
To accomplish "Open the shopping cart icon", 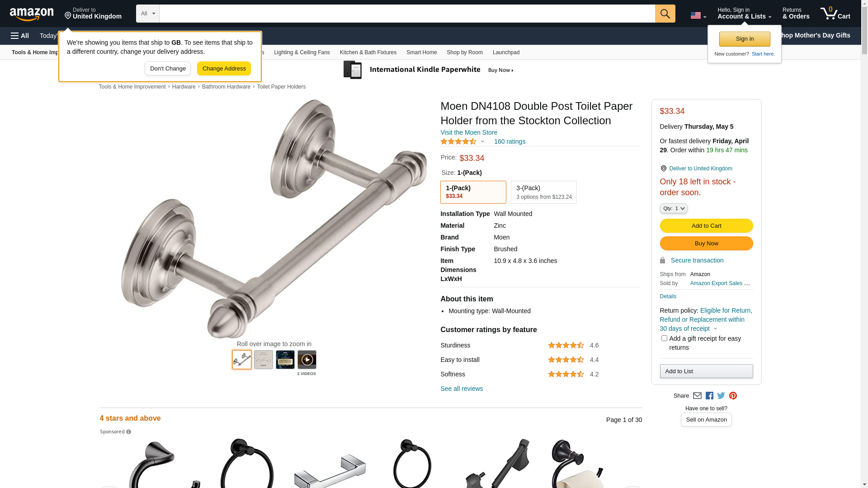I will (835, 14).
